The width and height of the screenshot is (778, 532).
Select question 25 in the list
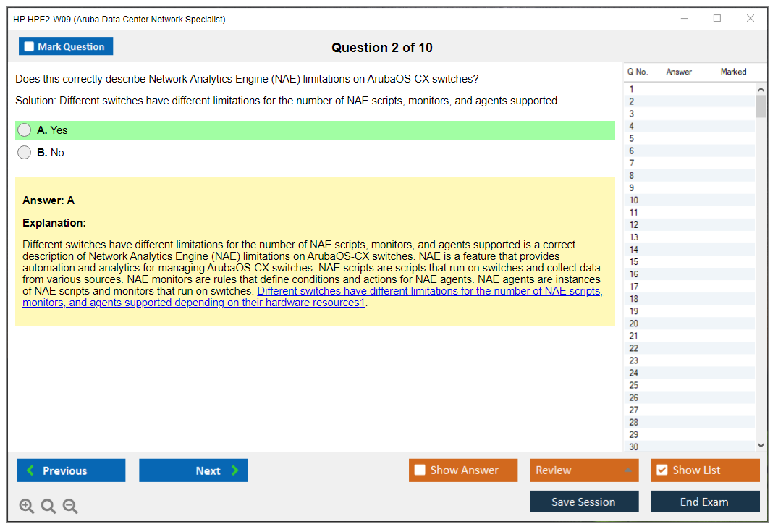click(634, 385)
